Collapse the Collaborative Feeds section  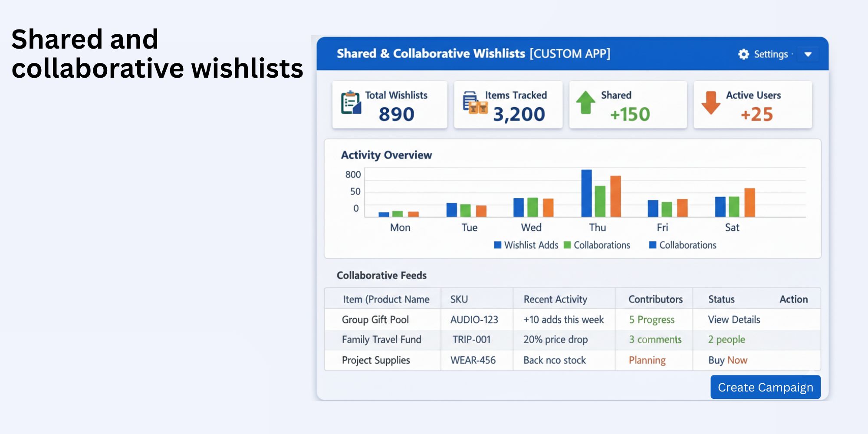pos(381,275)
